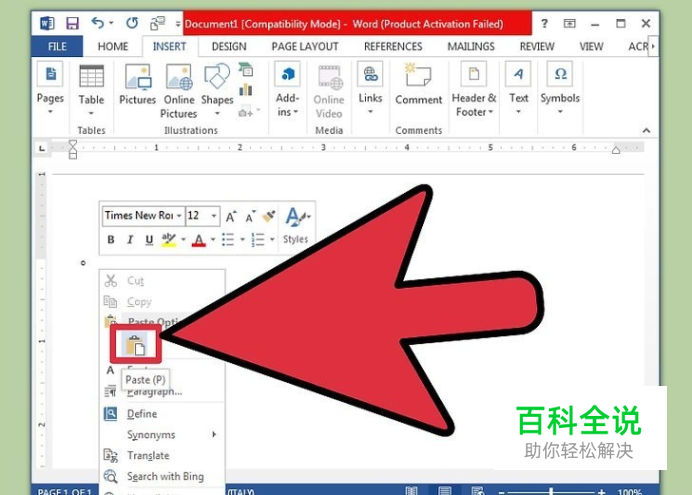
Task: Switch to the MAILINGS tab
Action: [x=471, y=46]
